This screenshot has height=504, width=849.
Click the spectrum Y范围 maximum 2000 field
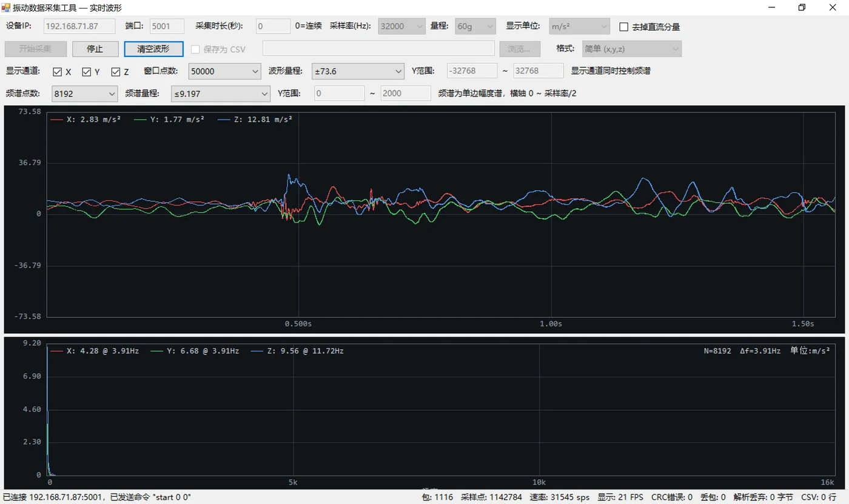(406, 93)
